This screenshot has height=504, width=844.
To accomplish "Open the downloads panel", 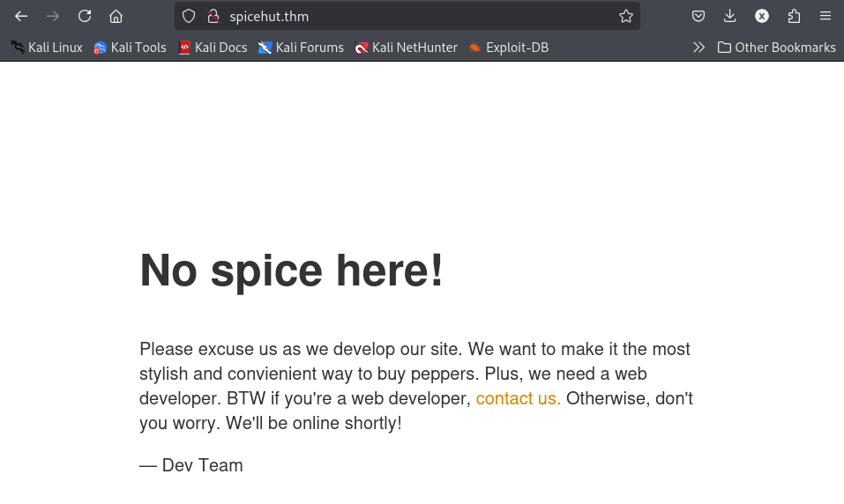I will 730,16.
